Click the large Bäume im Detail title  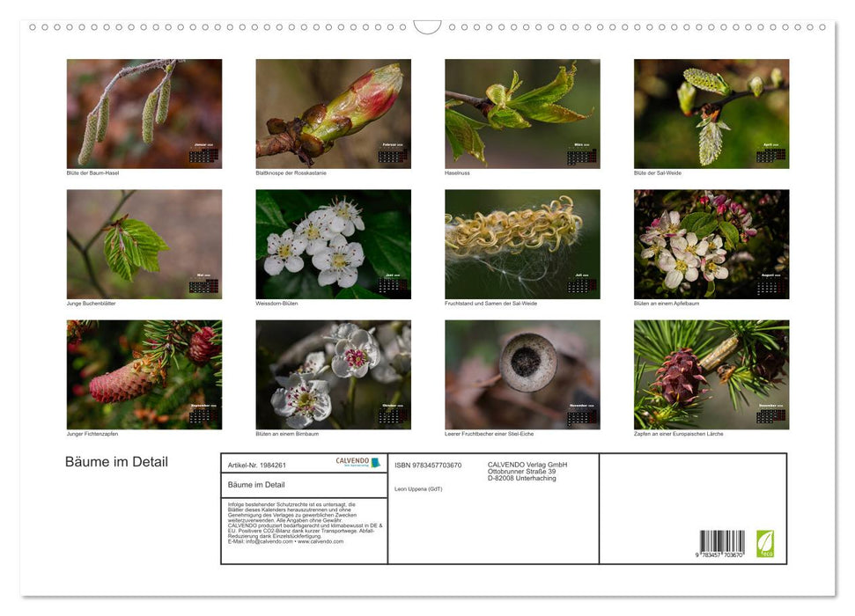(116, 462)
